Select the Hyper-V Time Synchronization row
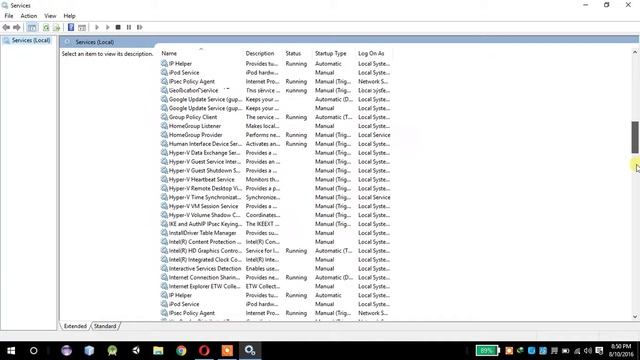 [x=276, y=198]
